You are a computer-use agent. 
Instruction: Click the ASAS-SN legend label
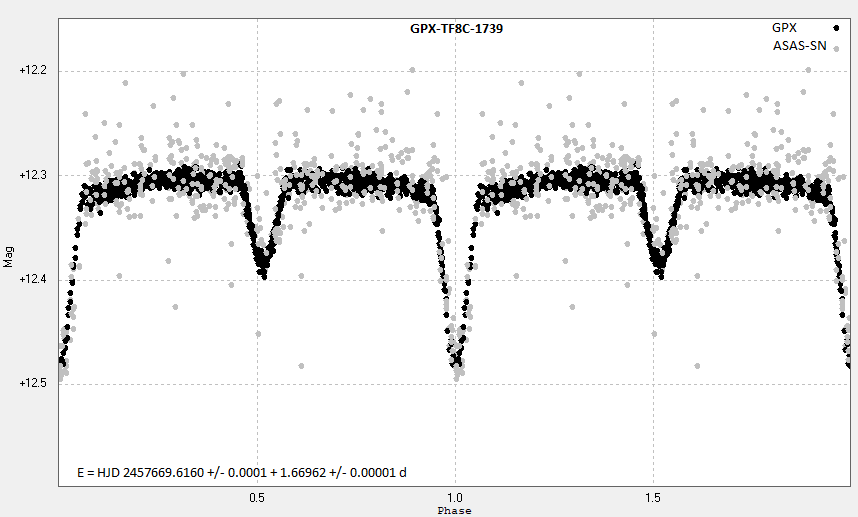(799, 46)
